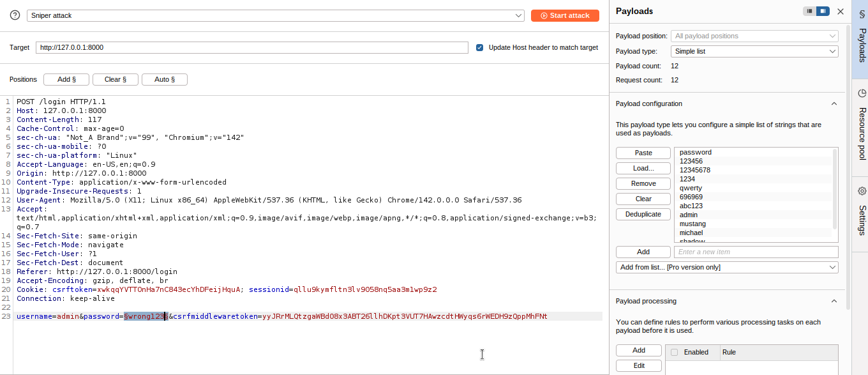
Task: Switch Payloads panel to floating window layout
Action: [x=809, y=11]
